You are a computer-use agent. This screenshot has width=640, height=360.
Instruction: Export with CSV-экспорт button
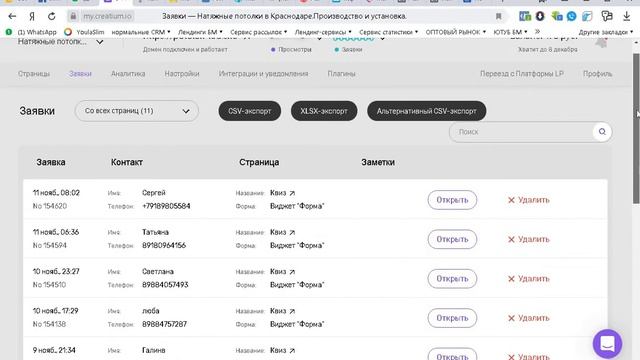coord(249,111)
